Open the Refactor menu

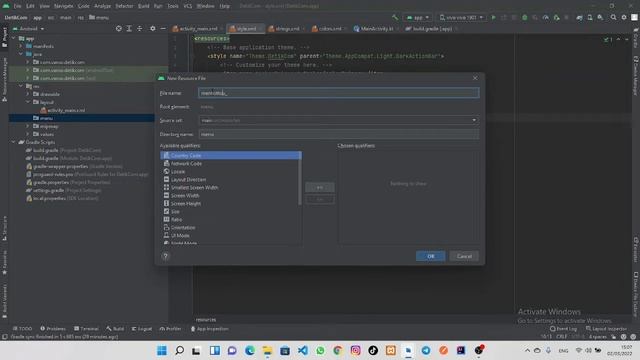coord(124,6)
